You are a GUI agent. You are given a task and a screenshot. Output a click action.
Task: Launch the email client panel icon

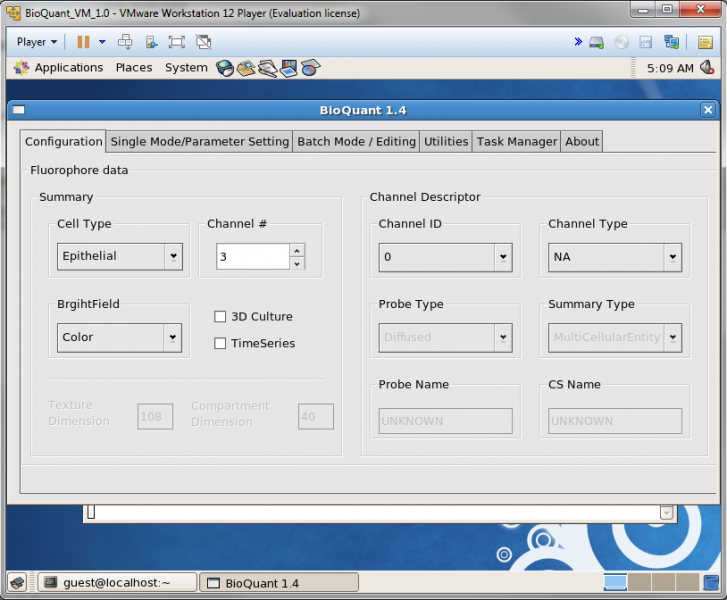(246, 68)
